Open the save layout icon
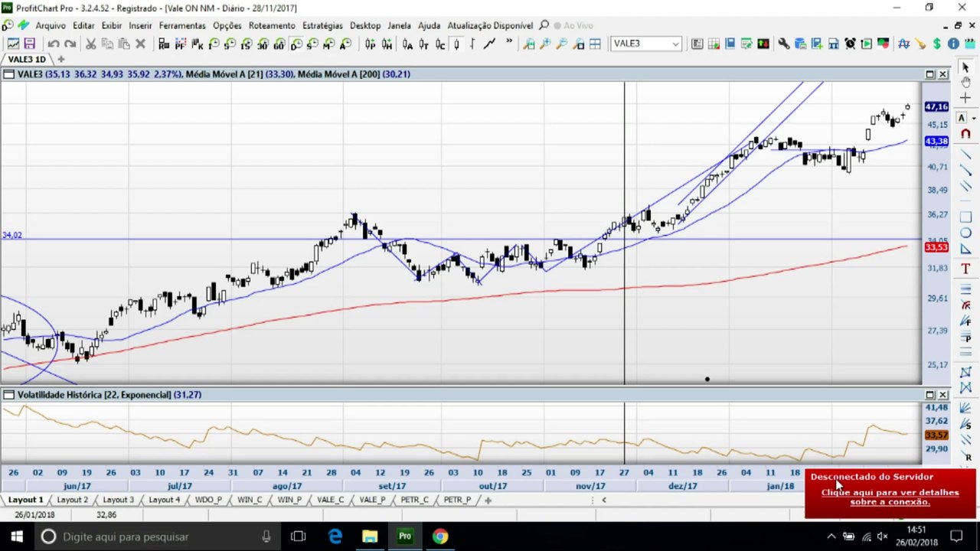The height and width of the screenshot is (551, 980). 29,44
